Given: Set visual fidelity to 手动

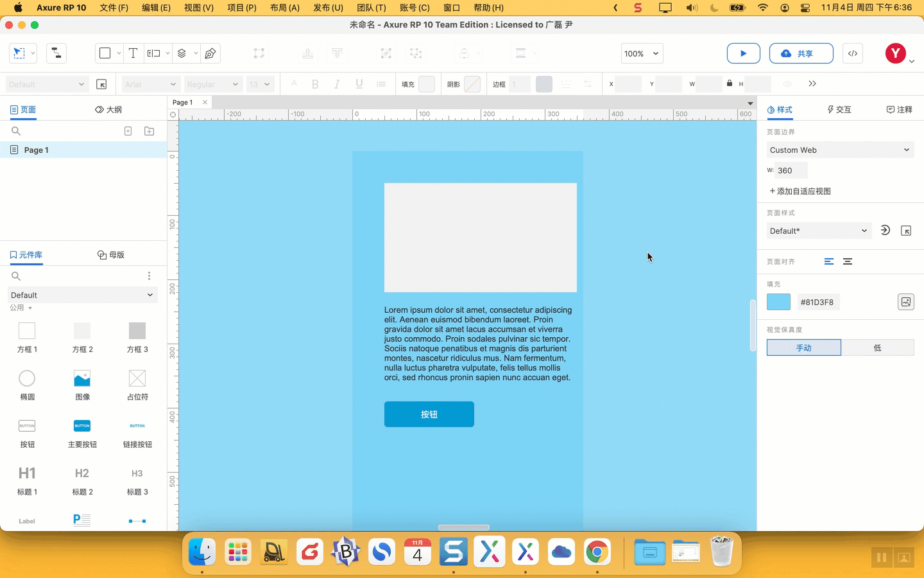Looking at the screenshot, I should [x=804, y=347].
